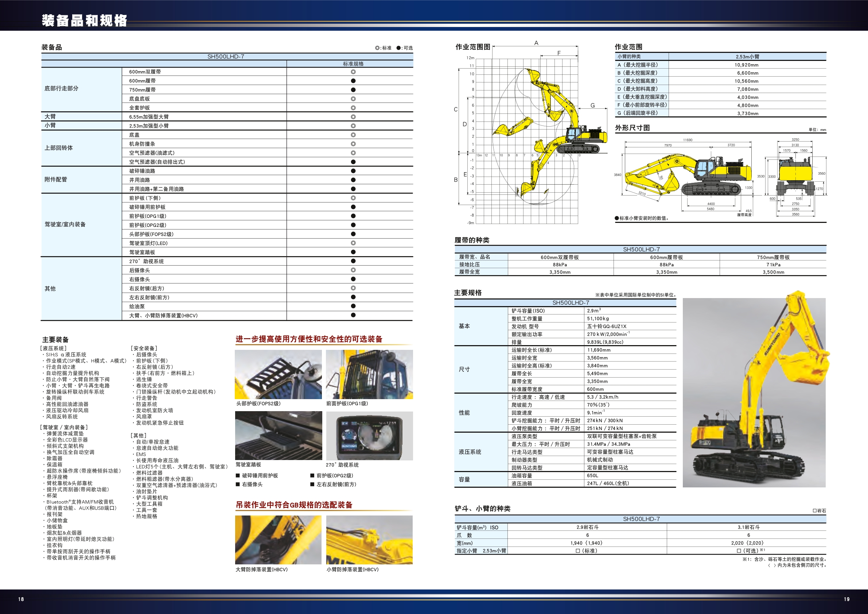The height and width of the screenshot is (614, 868).
Task: Click the 破碎锤用前护板 bullet item
Action: (x=257, y=475)
